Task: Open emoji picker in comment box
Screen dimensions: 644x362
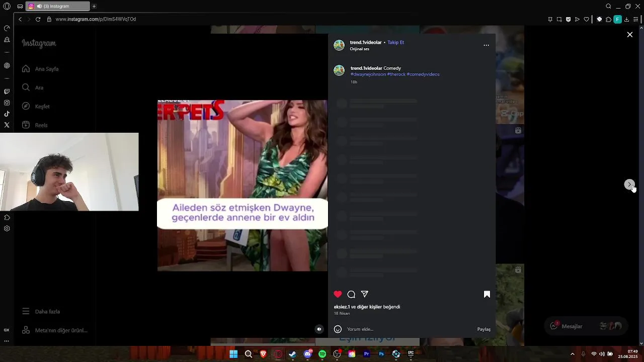Action: (x=338, y=329)
